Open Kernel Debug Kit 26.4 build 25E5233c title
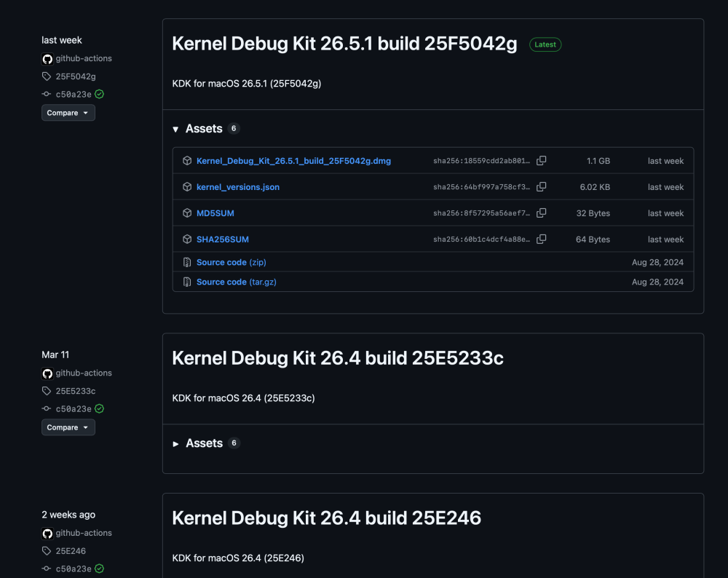 pos(338,358)
